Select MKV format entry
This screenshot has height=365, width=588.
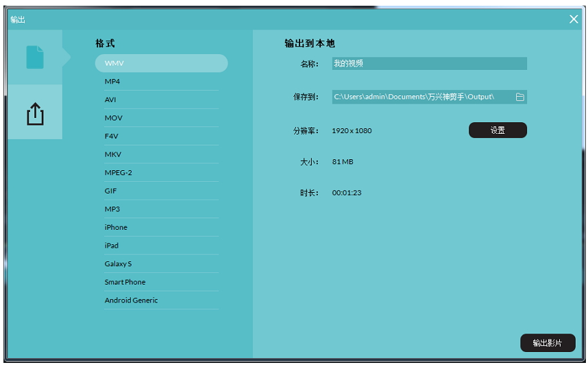[161, 154]
